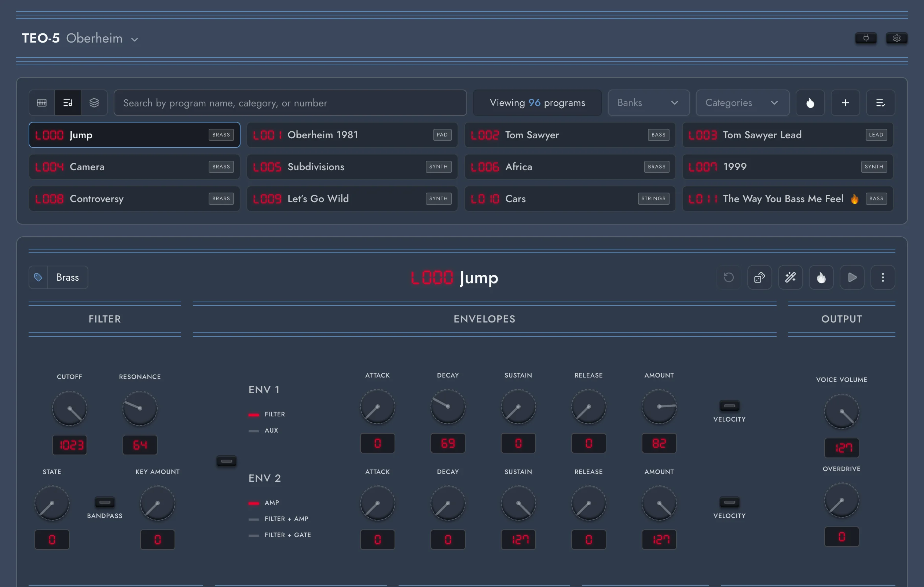Open the Banks dropdown
Screen dimensions: 924x587
coord(649,102)
